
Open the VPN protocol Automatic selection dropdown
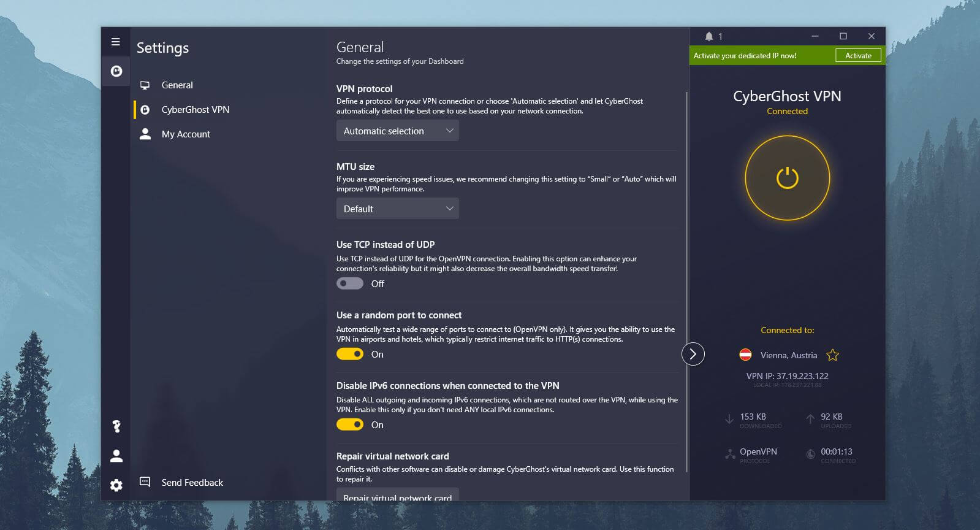398,131
